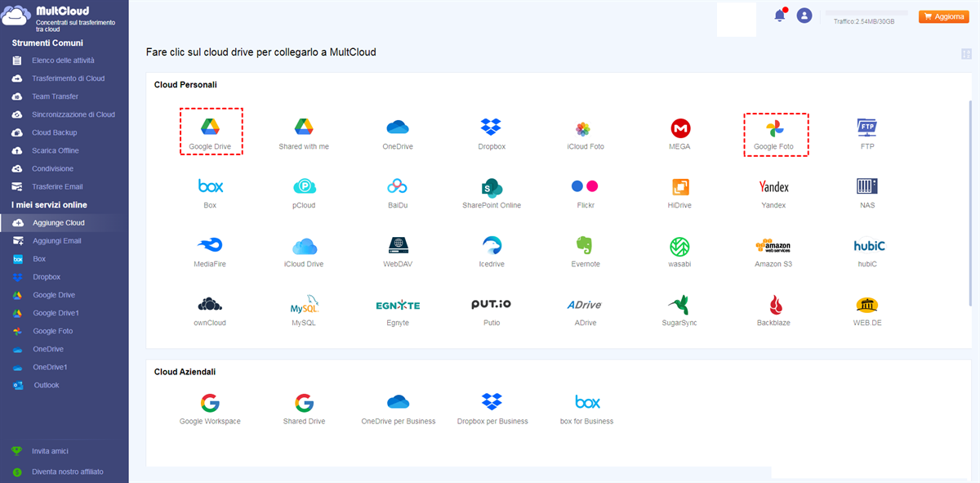Add Google Foto cloud
980x483 pixels.
pos(774,128)
